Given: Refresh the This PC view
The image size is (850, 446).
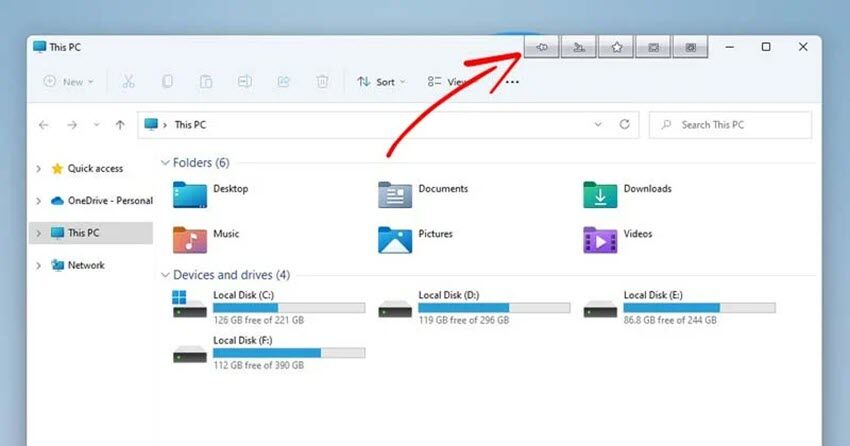Looking at the screenshot, I should 624,125.
